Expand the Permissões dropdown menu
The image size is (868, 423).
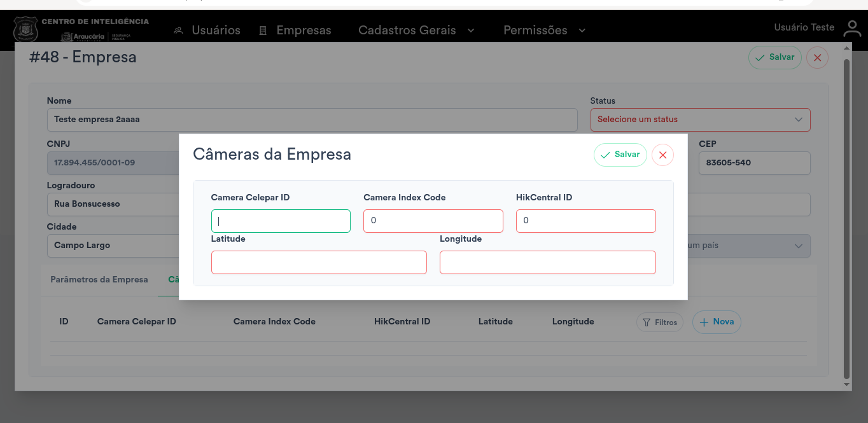tap(544, 31)
